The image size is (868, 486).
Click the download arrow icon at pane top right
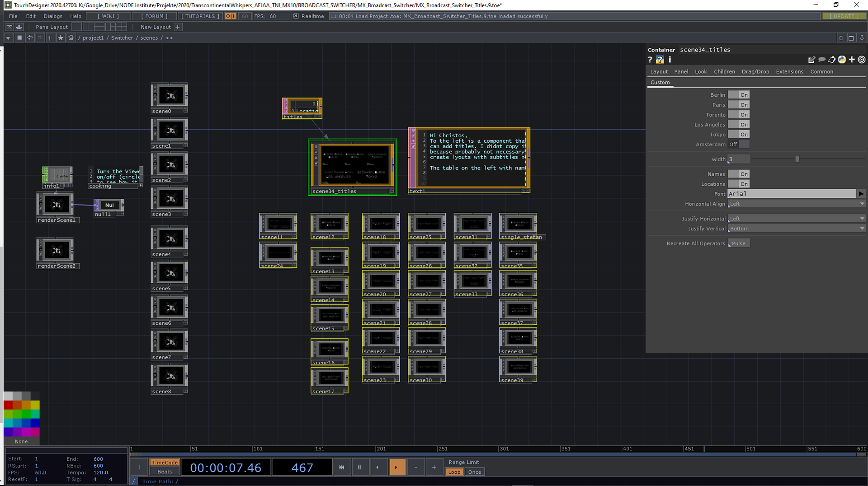pos(862,38)
